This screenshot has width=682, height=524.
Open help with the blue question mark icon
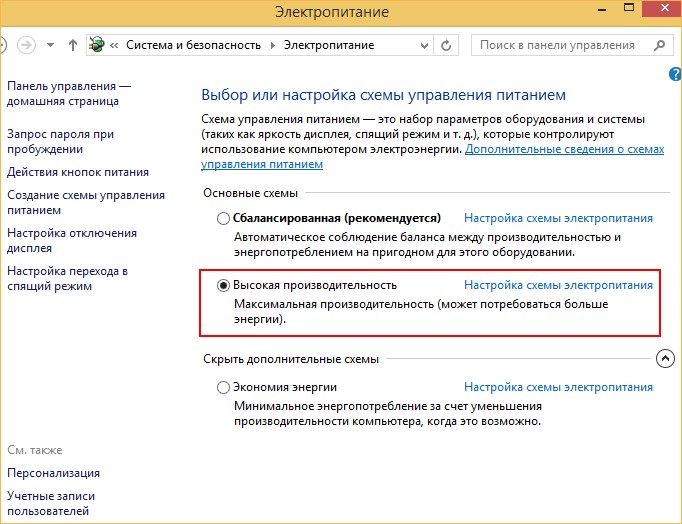pos(674,74)
